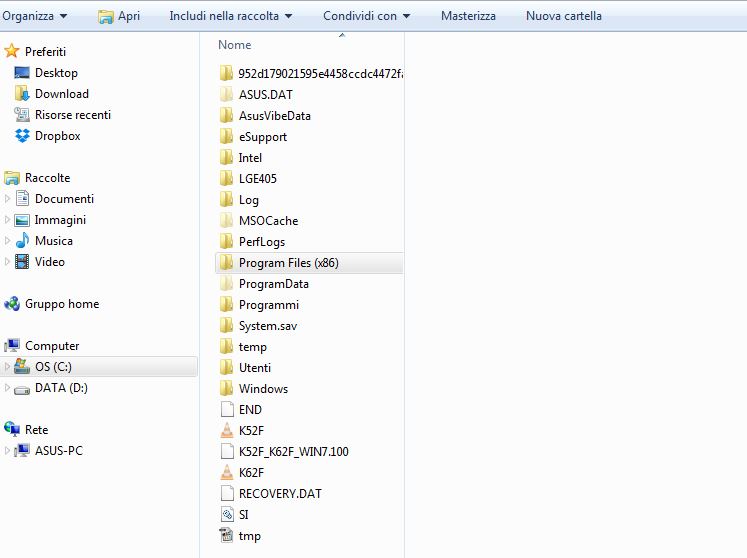747x558 pixels.
Task: Open the Condividi con dropdown
Action: coord(366,16)
